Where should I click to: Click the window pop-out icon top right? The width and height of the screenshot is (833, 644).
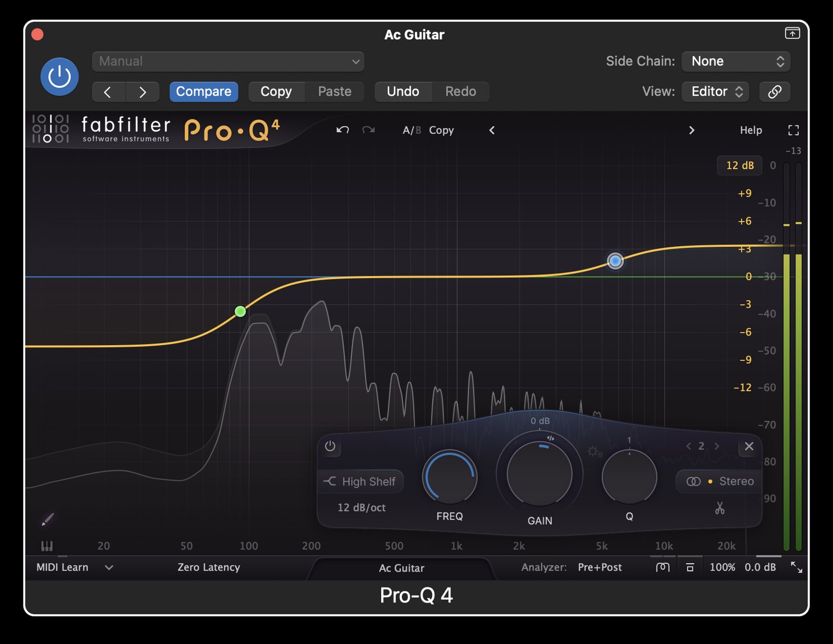(792, 33)
